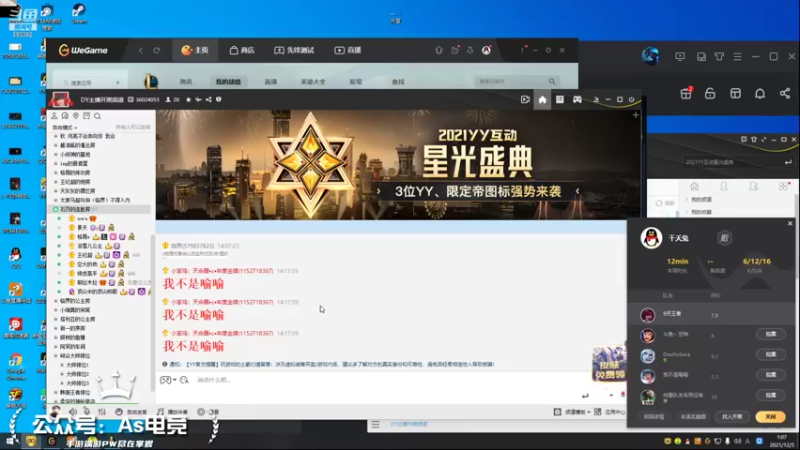The image size is (800, 450).
Task: Select 我的战绩 sub-tab
Action: click(228, 82)
